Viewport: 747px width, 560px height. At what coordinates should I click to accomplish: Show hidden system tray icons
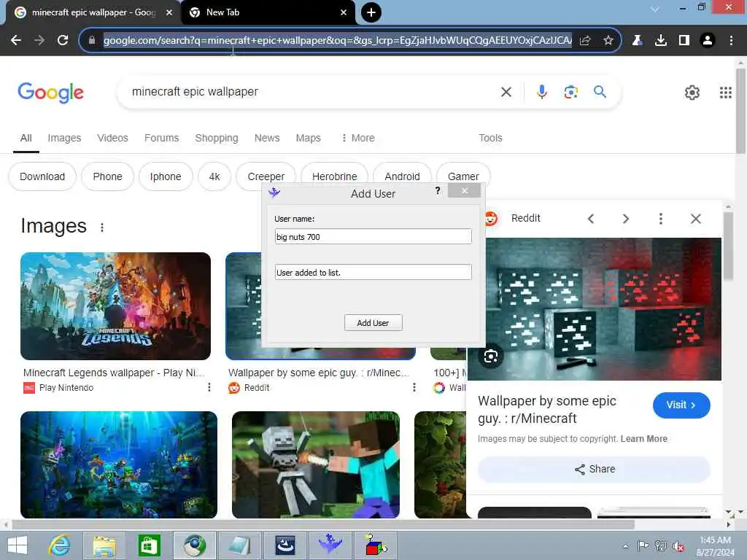tap(625, 546)
